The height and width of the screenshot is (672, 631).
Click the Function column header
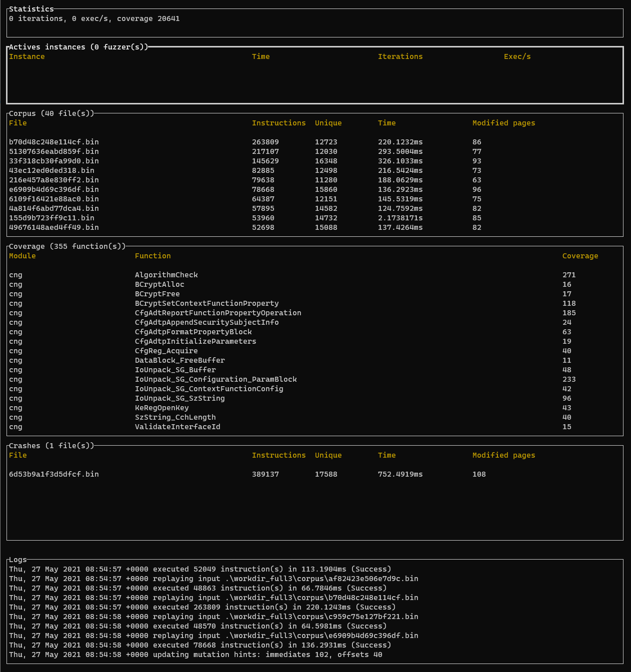click(152, 256)
